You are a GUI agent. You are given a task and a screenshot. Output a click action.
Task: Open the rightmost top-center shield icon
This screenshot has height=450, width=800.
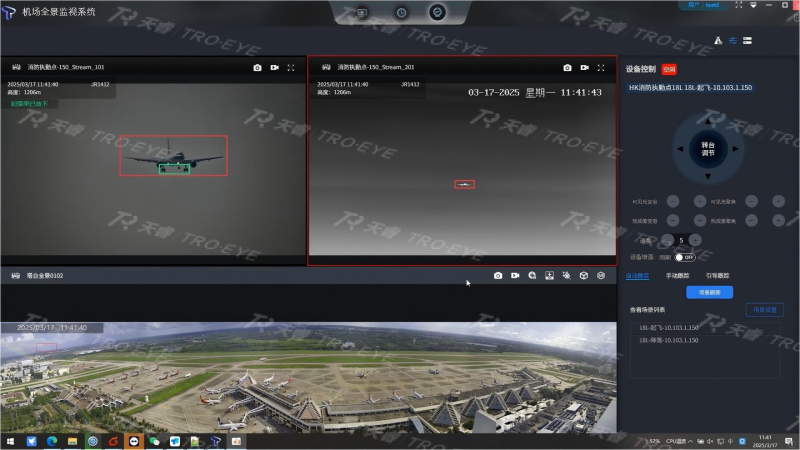[437, 13]
